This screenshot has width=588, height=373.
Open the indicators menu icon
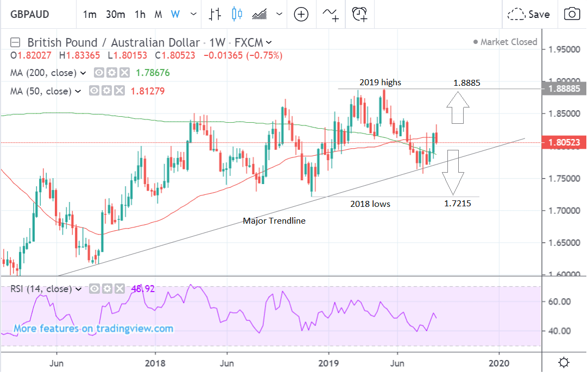(330, 14)
